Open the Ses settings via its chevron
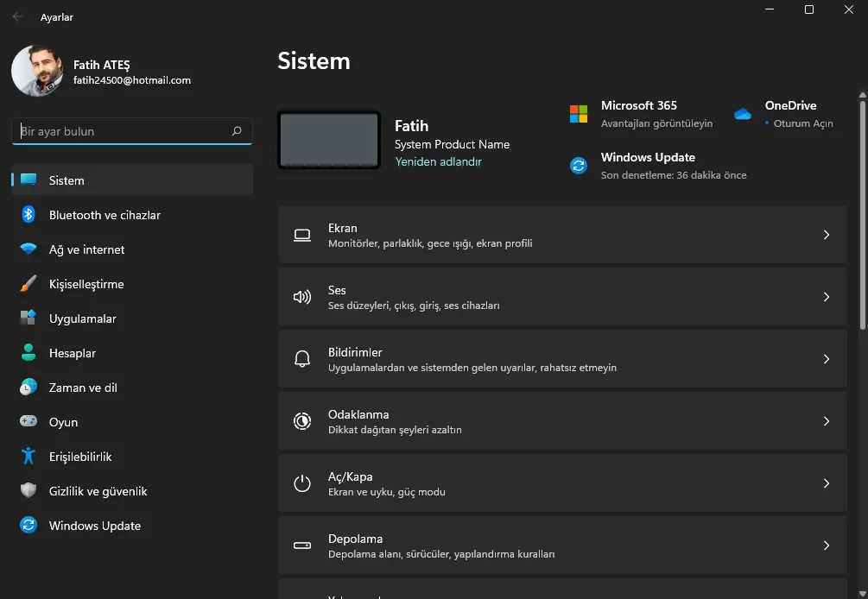 pos(826,297)
